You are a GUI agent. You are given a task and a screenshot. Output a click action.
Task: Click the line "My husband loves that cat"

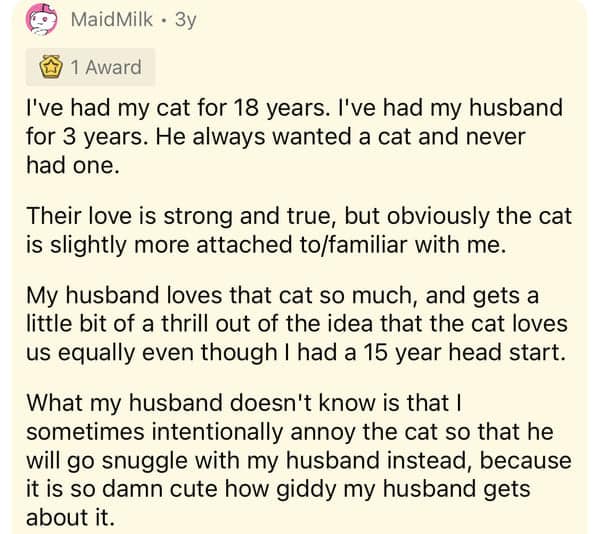pyautogui.click(x=282, y=296)
